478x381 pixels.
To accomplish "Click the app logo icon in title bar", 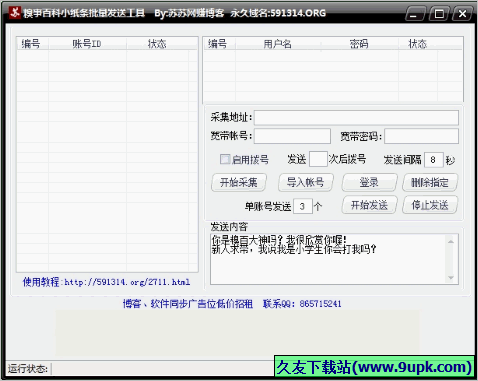I will click(x=14, y=13).
